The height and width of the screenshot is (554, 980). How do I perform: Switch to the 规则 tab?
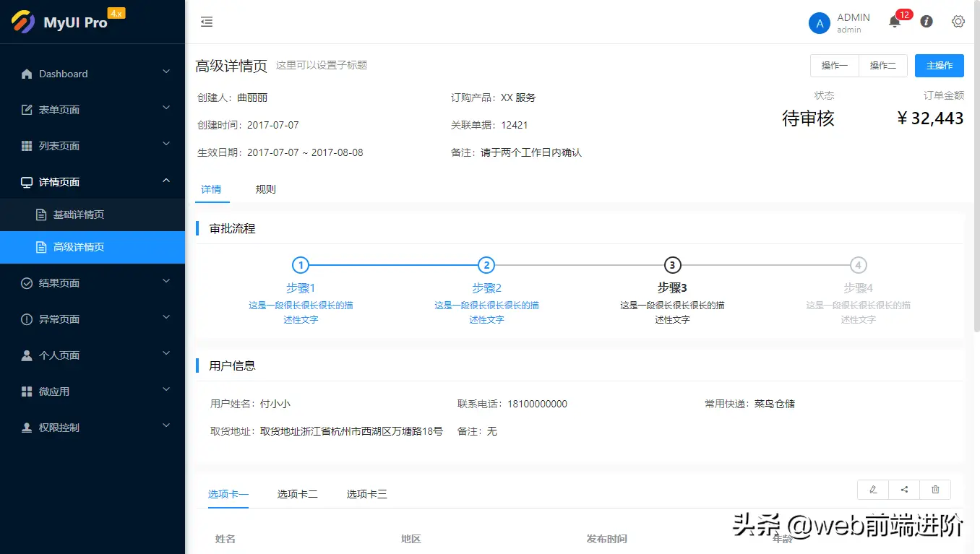click(x=265, y=189)
